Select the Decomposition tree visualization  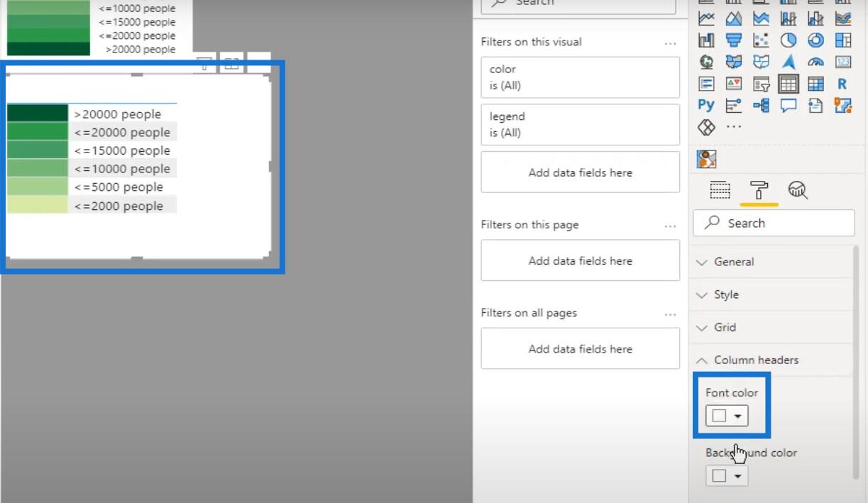pyautogui.click(x=761, y=105)
